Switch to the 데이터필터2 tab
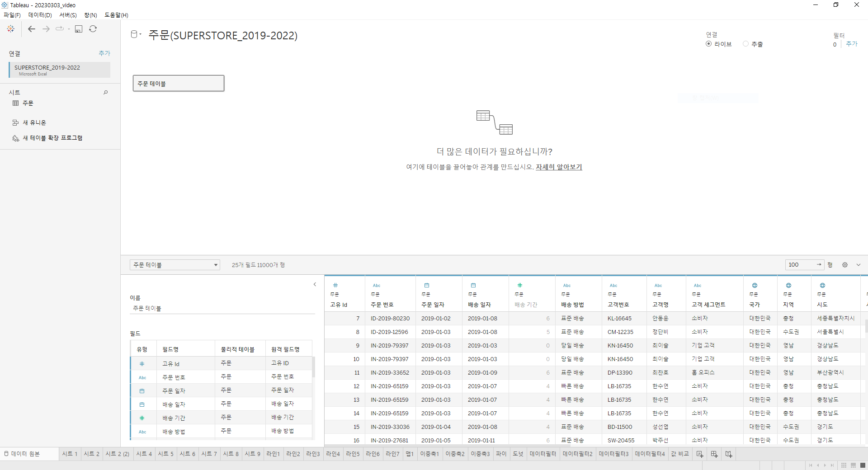The height and width of the screenshot is (470, 868). (x=578, y=454)
